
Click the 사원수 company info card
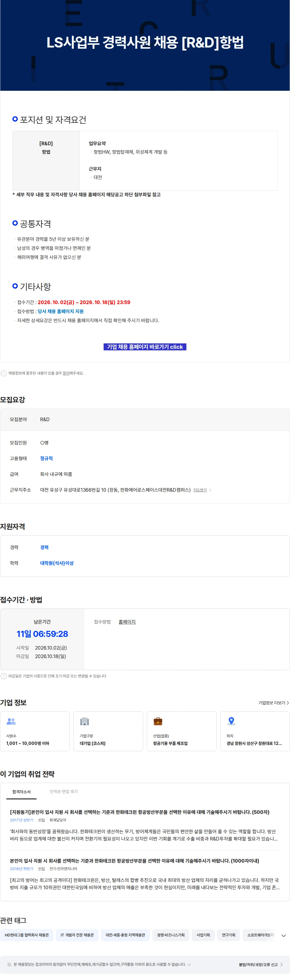click(35, 731)
